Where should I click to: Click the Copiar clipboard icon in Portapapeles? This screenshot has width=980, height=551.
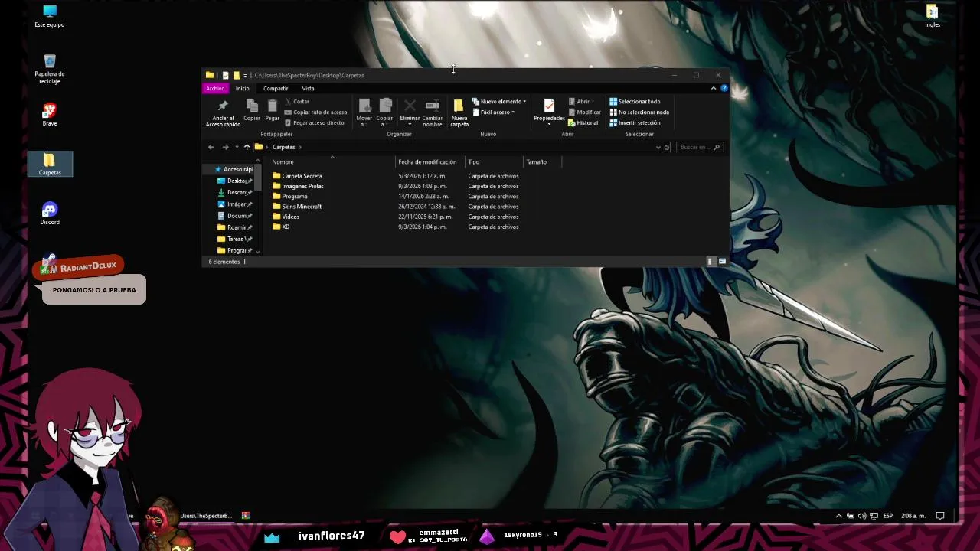252,105
